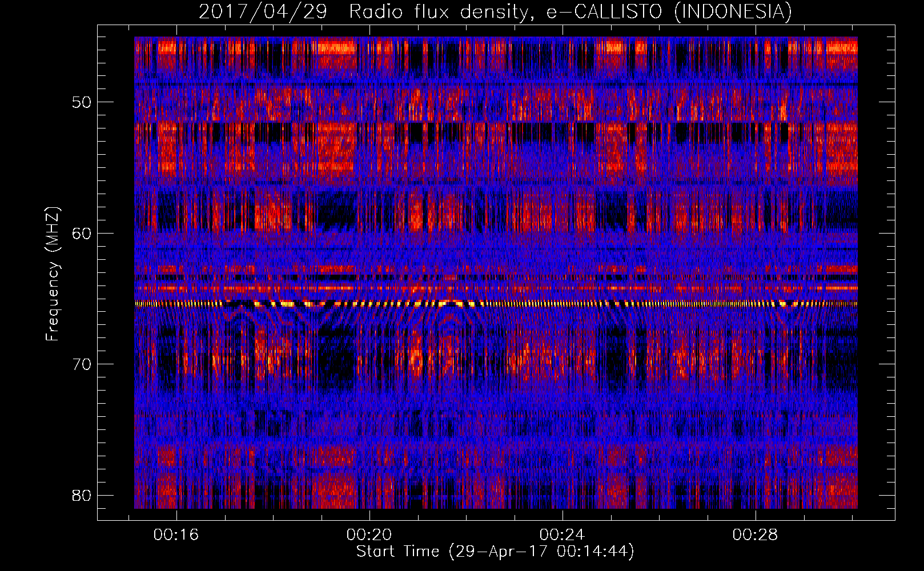Click the 60 MHz frequency tick label
The image size is (924, 571).
point(82,233)
